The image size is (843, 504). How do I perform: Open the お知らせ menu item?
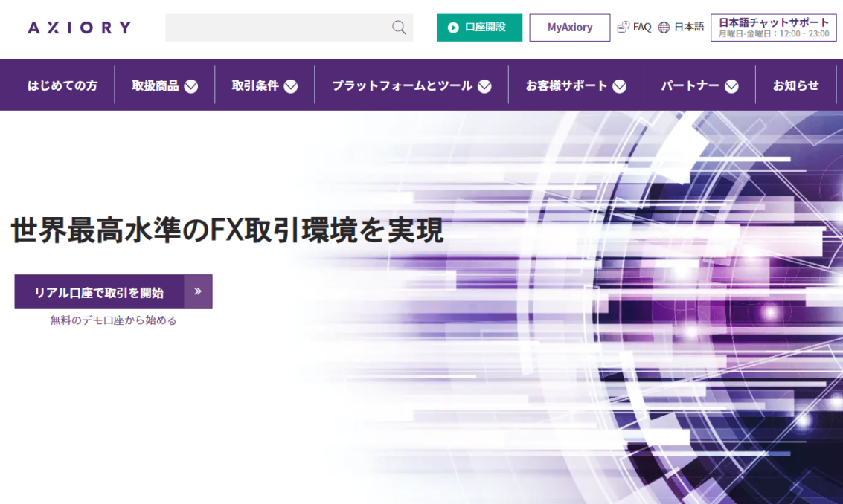[795, 85]
